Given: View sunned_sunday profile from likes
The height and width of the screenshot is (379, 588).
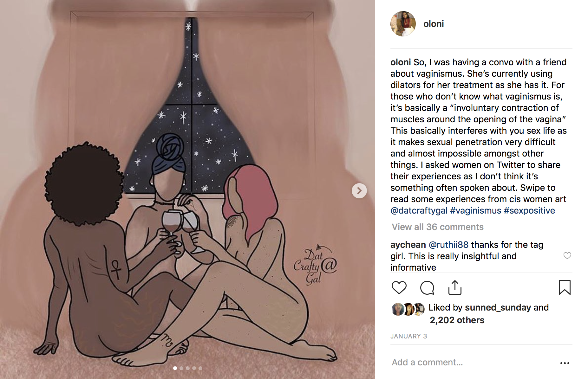Looking at the screenshot, I should [498, 307].
